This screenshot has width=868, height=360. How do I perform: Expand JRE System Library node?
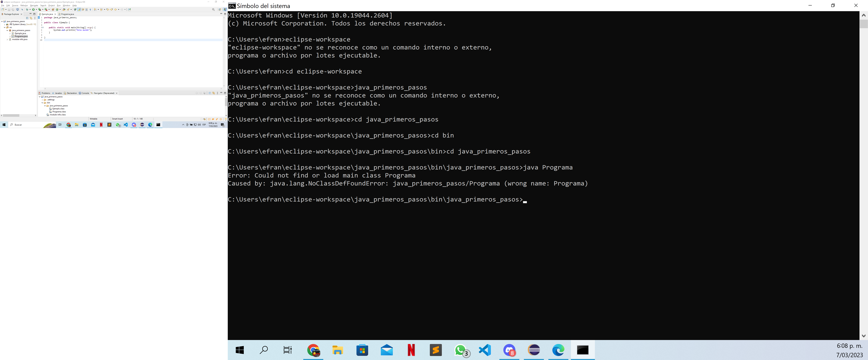point(5,25)
